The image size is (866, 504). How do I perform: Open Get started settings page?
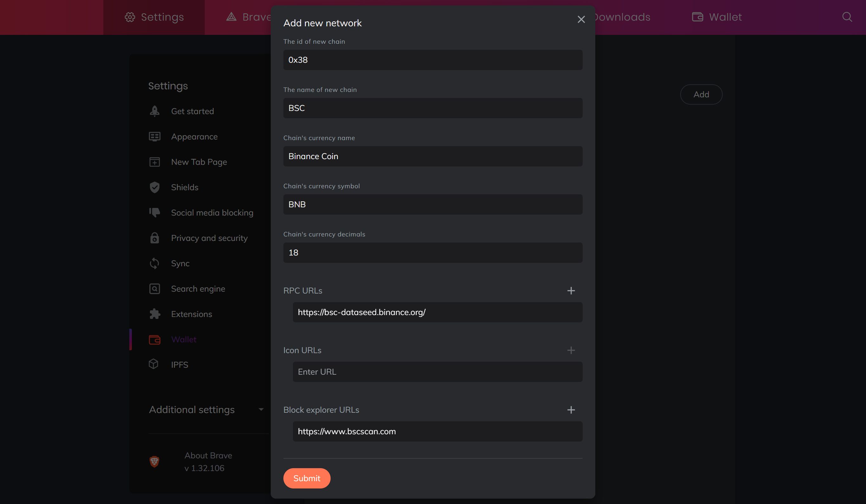(x=192, y=111)
